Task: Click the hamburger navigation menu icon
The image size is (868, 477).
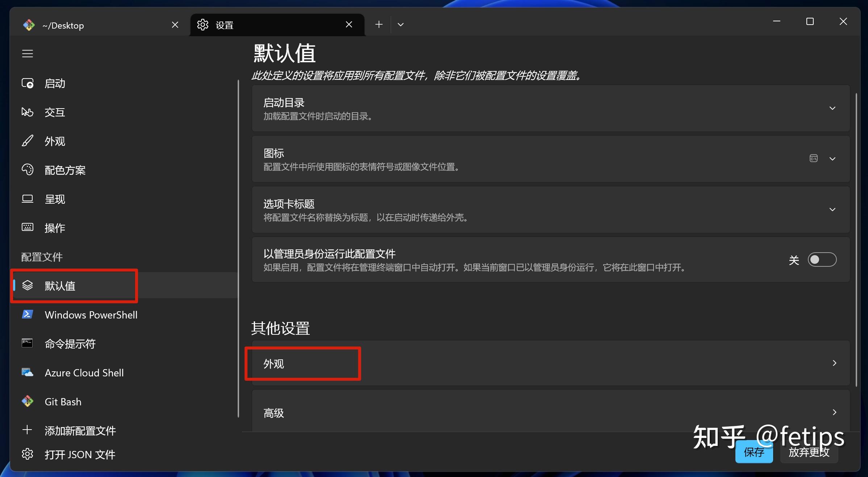Action: pyautogui.click(x=28, y=54)
